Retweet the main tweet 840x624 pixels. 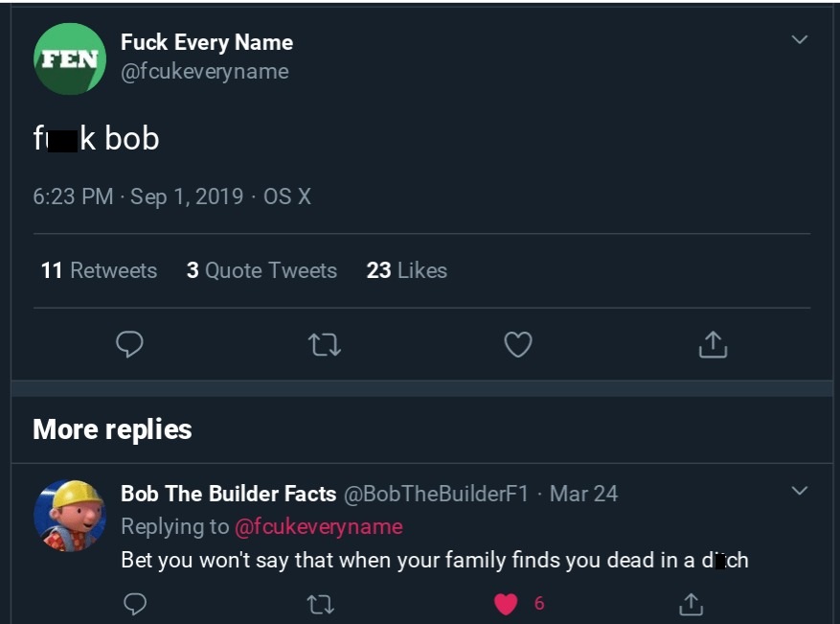click(x=325, y=344)
